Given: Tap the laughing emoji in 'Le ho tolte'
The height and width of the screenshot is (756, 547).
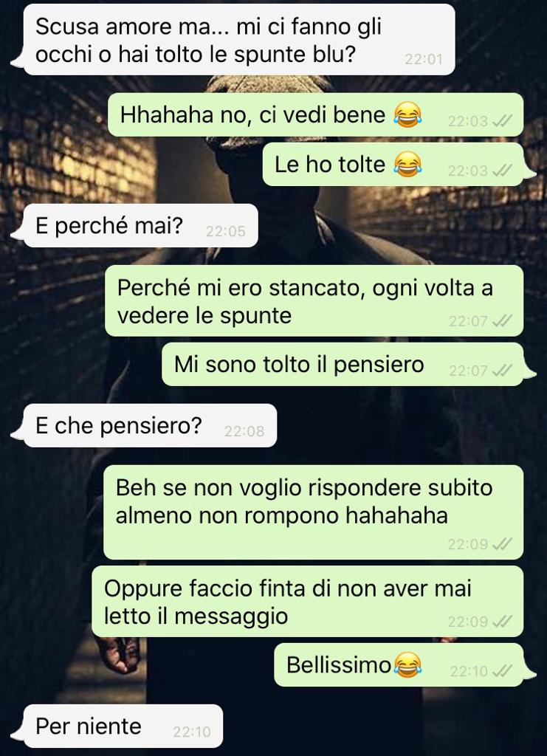Looking at the screenshot, I should (x=407, y=165).
